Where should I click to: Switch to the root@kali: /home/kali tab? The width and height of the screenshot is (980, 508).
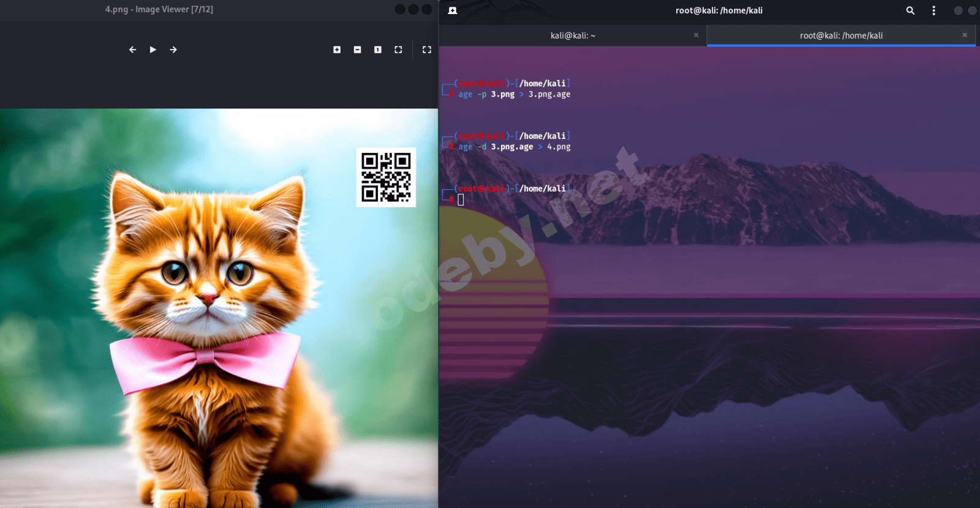(x=841, y=35)
